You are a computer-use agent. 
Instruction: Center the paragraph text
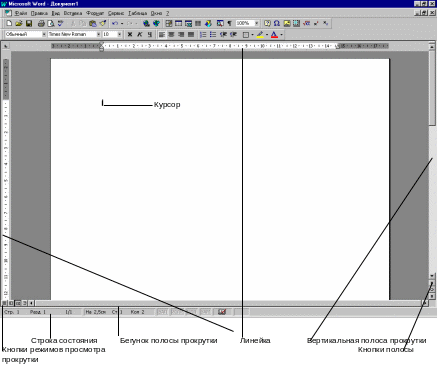pos(171,34)
